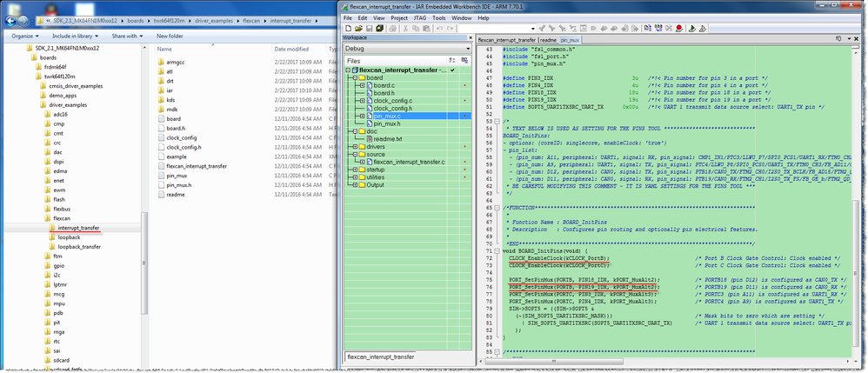The width and height of the screenshot is (868, 373).
Task: Click the Cut scissors icon in IAR toolbar
Action: tap(405, 28)
